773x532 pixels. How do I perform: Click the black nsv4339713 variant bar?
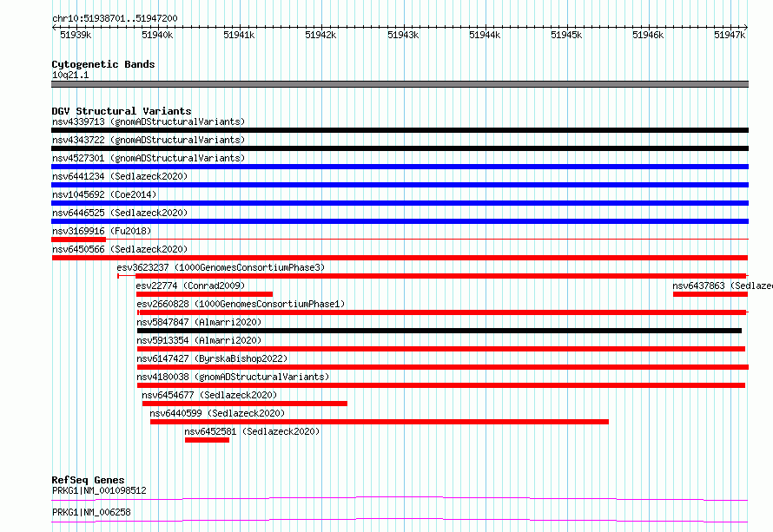point(400,130)
